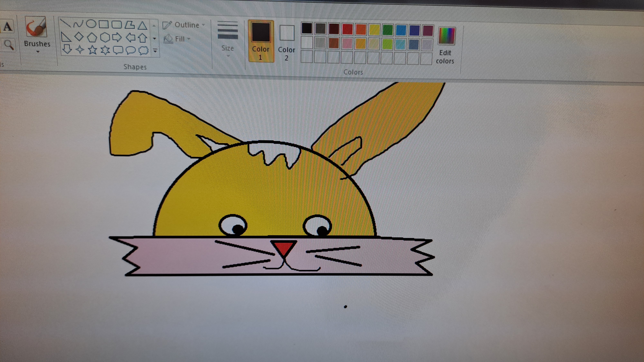Select the lime green color swatch

pos(387,44)
